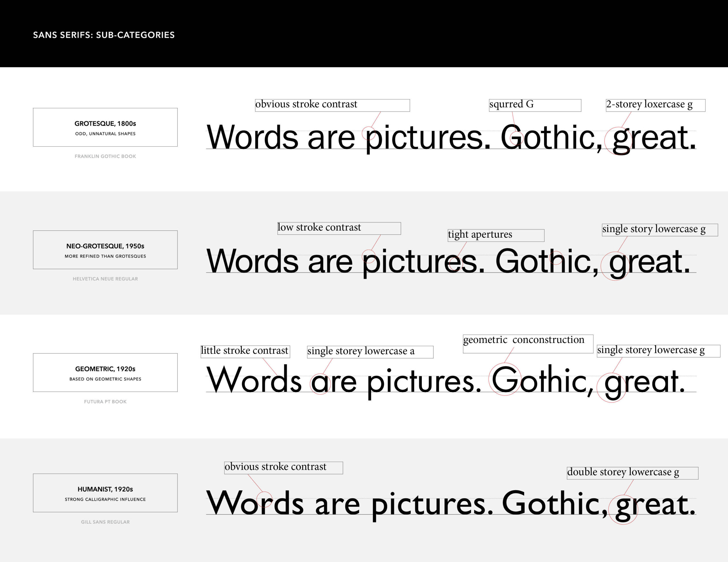Screen dimensions: 728x562
Task: Click the "single story lowercase g" Neo-Grotesque field
Action: point(659,230)
